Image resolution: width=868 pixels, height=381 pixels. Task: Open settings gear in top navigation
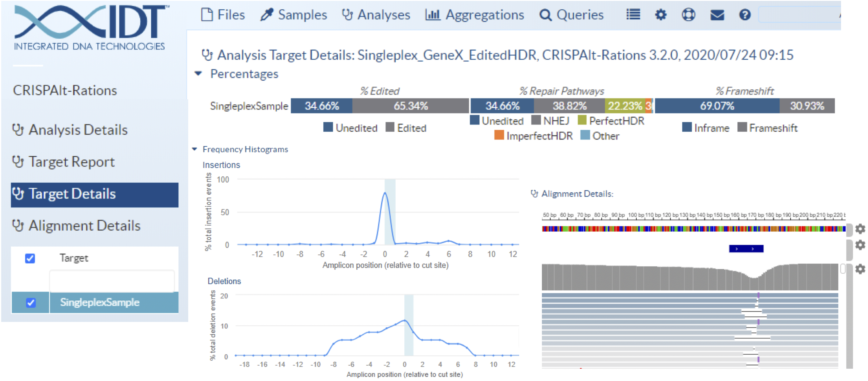[x=660, y=14]
